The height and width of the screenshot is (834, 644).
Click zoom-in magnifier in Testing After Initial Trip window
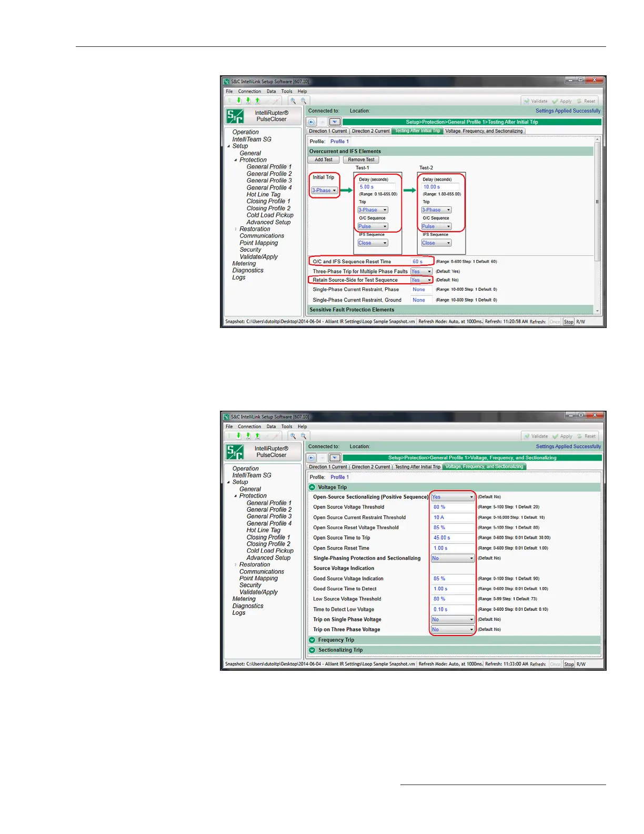293,101
